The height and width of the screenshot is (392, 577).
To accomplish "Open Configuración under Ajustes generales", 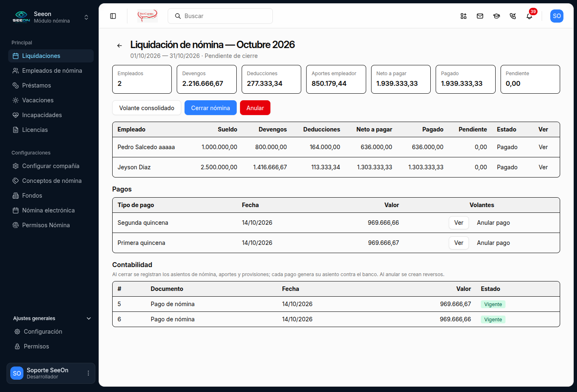I will click(52, 332).
